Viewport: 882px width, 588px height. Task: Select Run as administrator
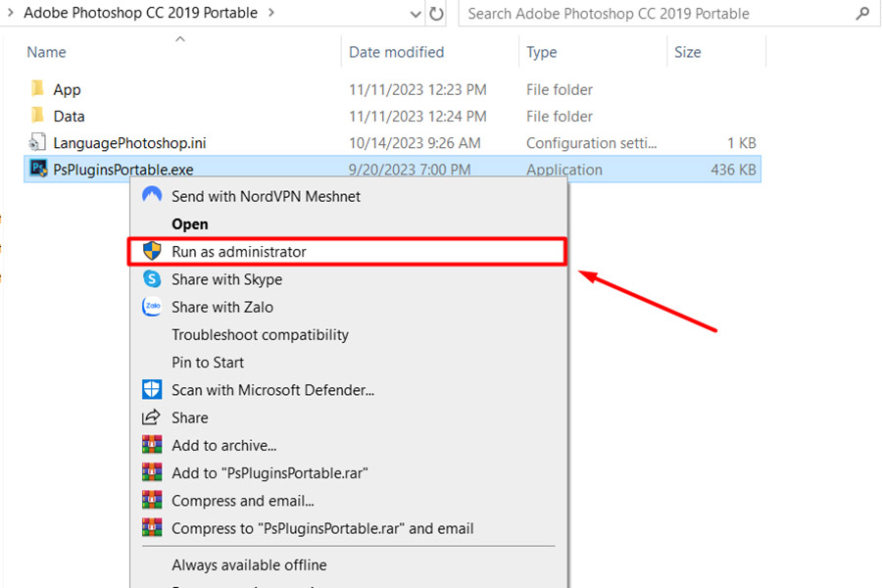coord(347,252)
